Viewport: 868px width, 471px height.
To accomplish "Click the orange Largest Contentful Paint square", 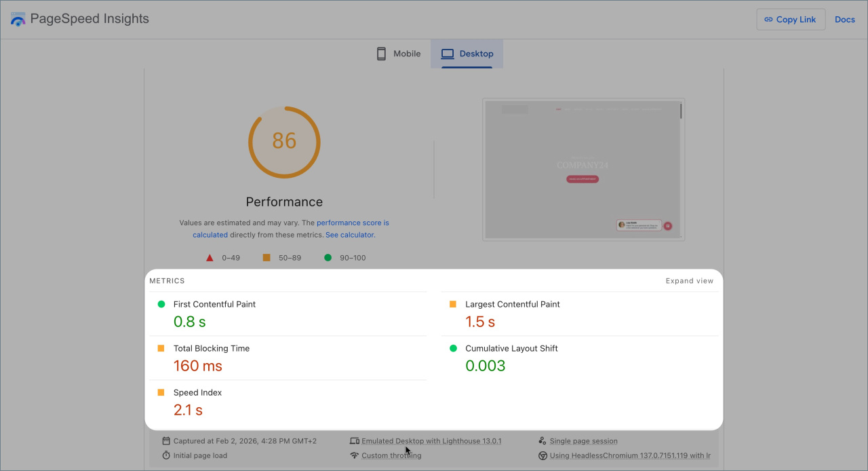I will [453, 304].
